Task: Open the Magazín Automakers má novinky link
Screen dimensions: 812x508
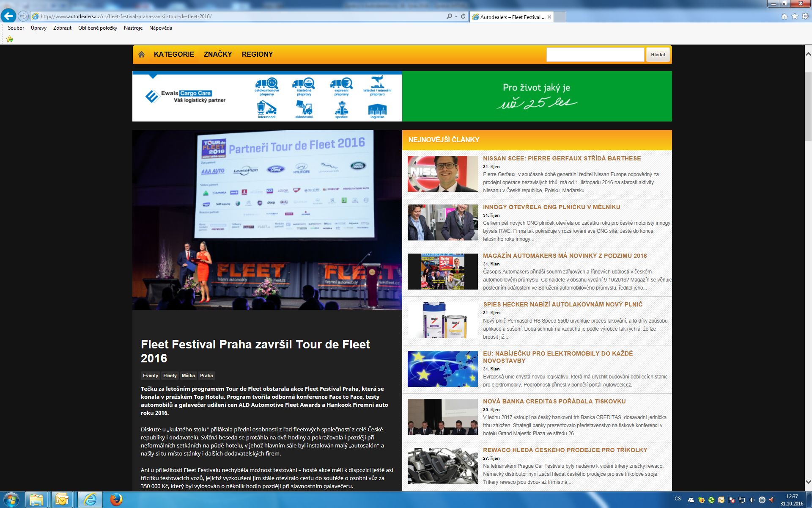Action: pyautogui.click(x=565, y=256)
